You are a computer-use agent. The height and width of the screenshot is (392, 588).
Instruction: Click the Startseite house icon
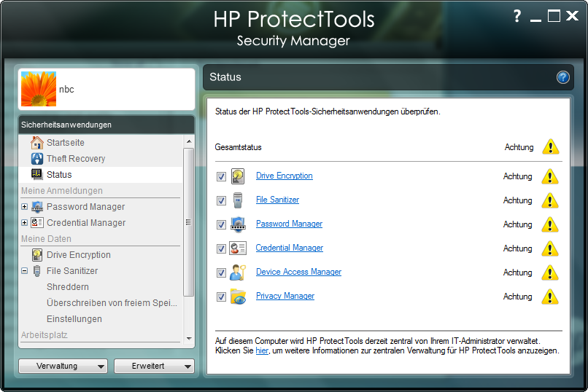(36, 143)
